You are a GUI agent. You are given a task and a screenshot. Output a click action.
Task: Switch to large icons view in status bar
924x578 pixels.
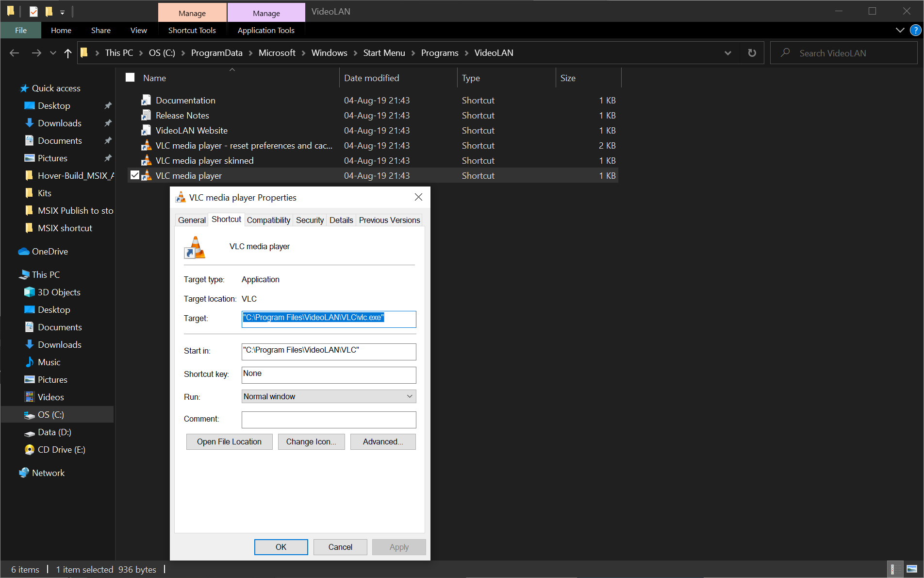click(x=912, y=569)
